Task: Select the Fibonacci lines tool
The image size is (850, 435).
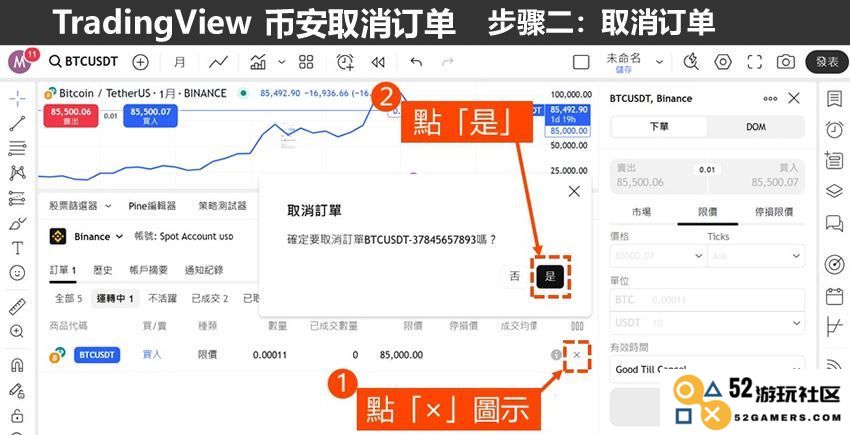Action: click(x=17, y=148)
